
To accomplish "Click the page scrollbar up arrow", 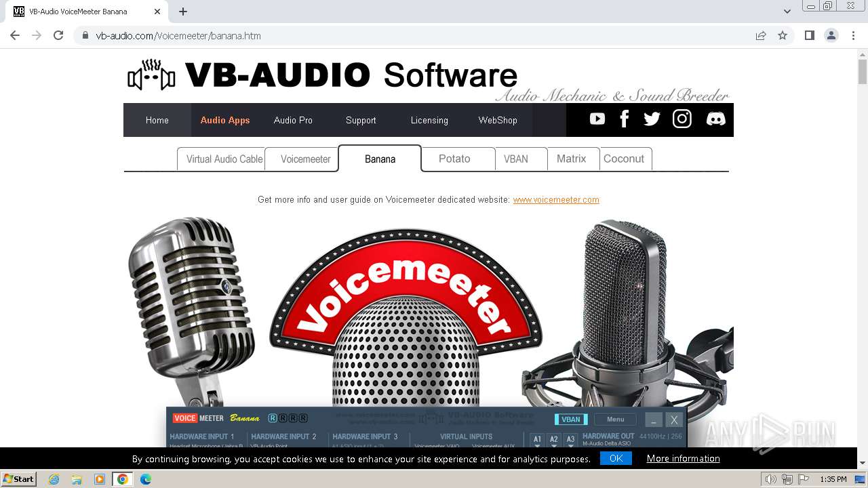I will 863,54.
